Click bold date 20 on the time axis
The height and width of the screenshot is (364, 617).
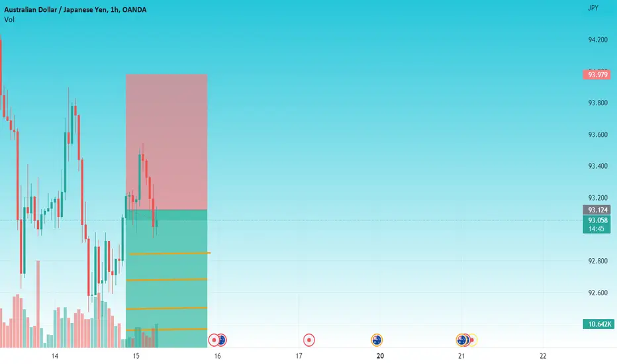(380, 356)
